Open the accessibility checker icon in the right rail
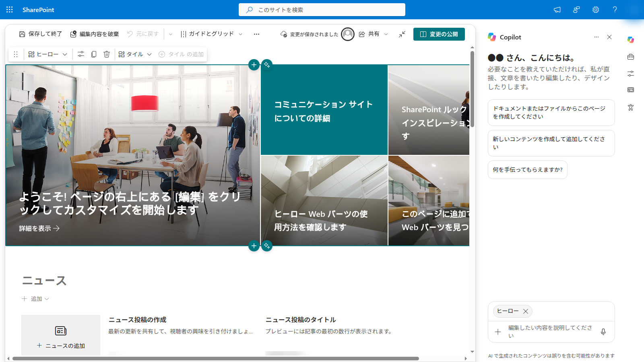Viewport: 644px width, 362px height. (x=631, y=107)
